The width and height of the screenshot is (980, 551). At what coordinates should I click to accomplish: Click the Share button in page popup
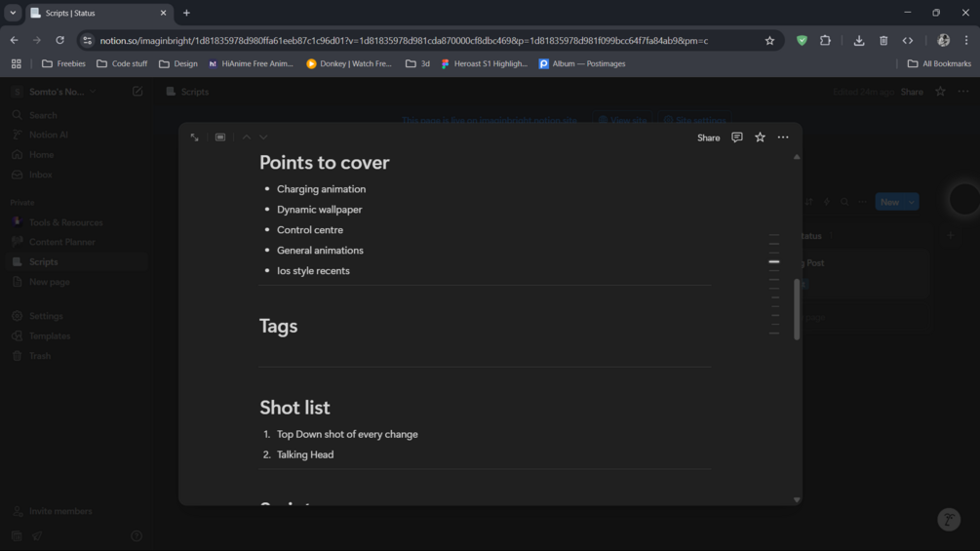click(x=709, y=138)
